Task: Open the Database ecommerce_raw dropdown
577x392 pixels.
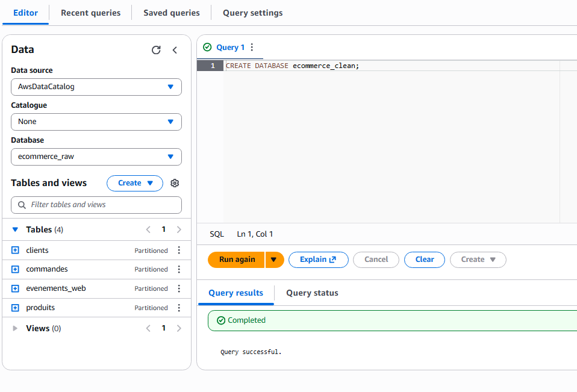Action: click(96, 157)
